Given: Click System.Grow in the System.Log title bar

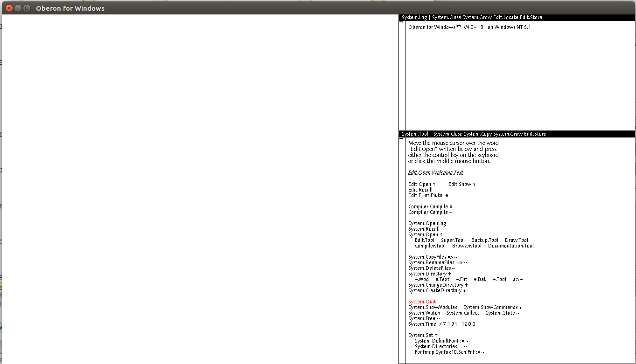Looking at the screenshot, I should pos(476,18).
